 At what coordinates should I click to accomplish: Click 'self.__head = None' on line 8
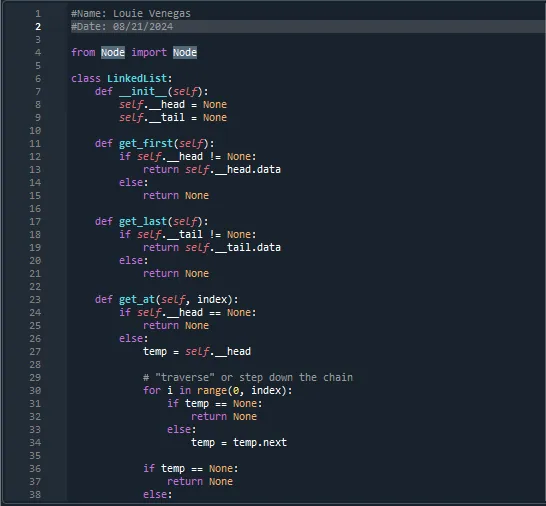[173, 104]
